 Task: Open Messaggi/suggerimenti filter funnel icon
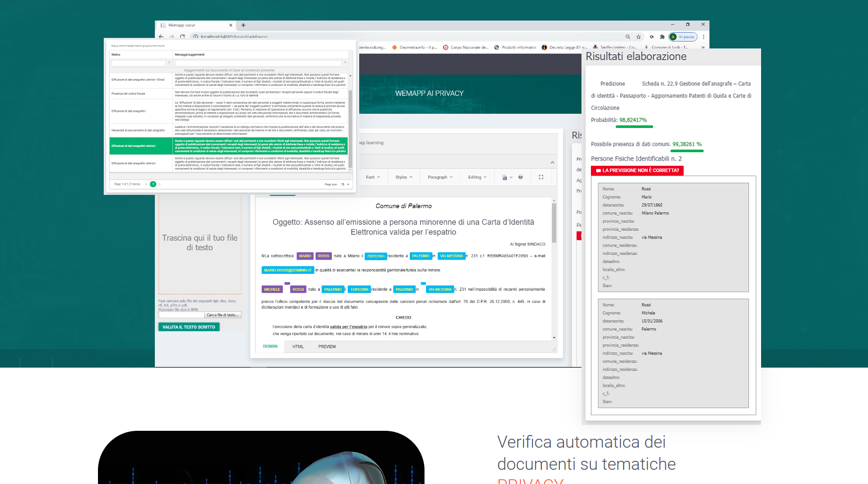345,63
